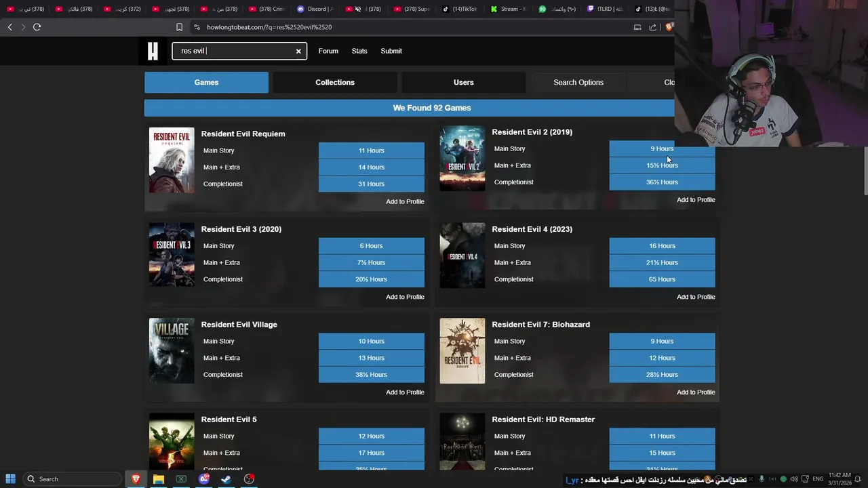Click the browser address bar URL
Screen dimensions: 868x488
click(x=269, y=27)
